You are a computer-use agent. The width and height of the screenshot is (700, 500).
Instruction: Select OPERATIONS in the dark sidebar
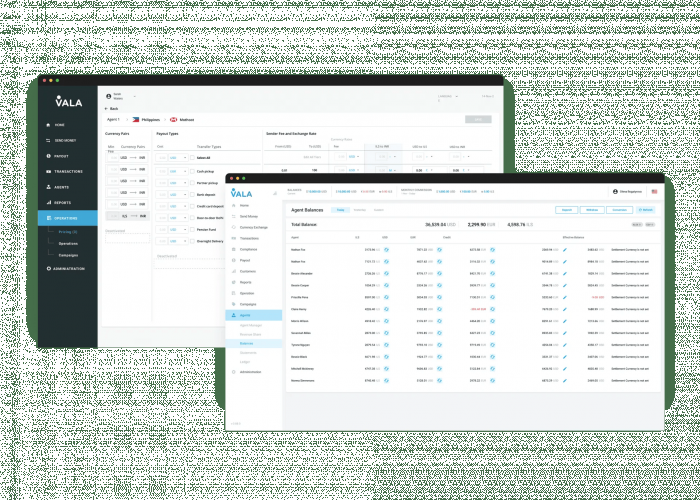(68, 218)
